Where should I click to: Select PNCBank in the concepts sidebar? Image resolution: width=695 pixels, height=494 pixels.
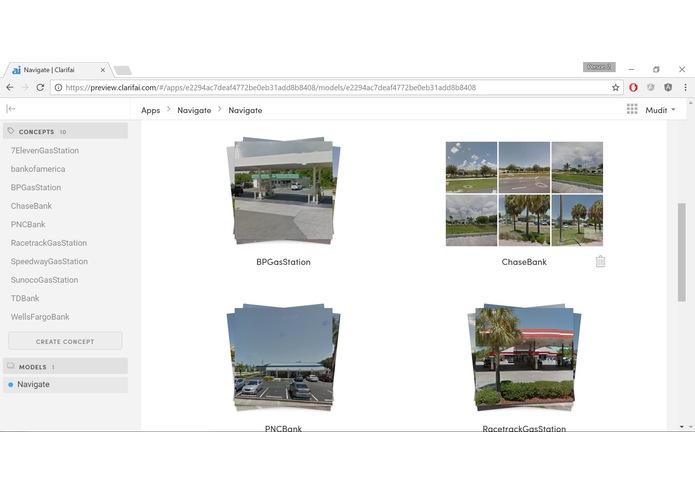[28, 225]
